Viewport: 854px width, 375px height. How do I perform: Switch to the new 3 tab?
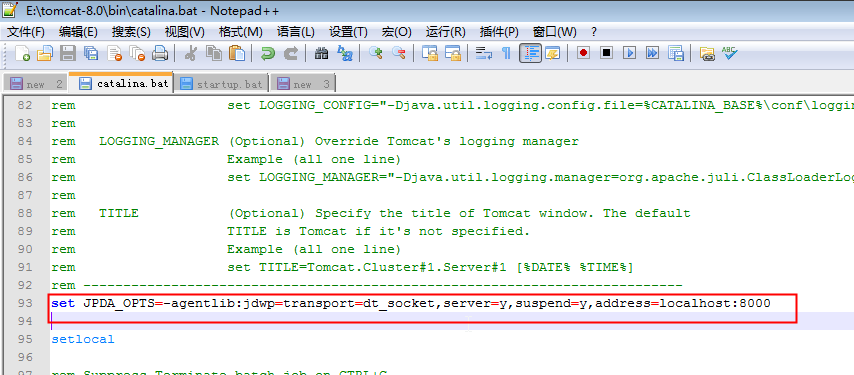pyautogui.click(x=303, y=84)
